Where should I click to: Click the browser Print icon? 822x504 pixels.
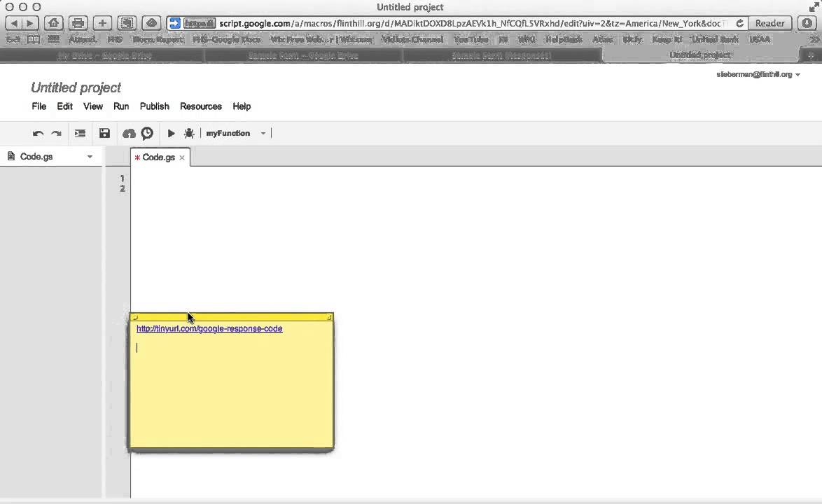pos(78,24)
